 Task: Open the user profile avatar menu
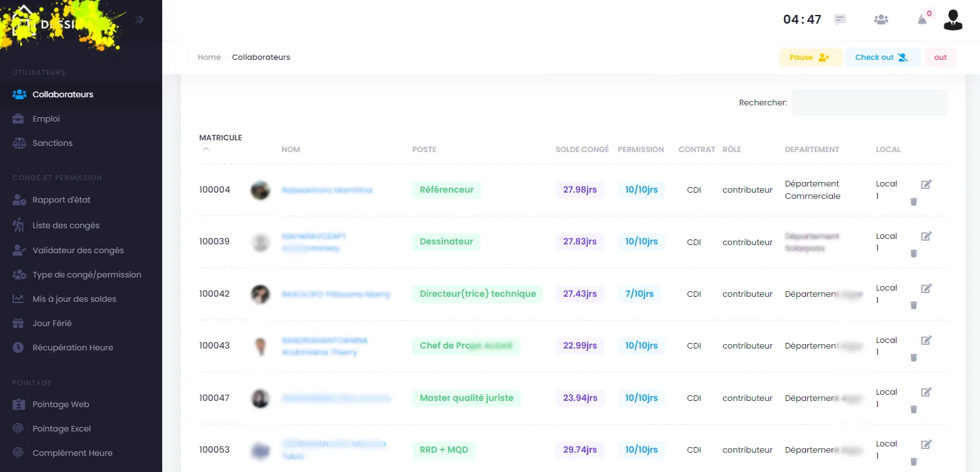click(953, 20)
